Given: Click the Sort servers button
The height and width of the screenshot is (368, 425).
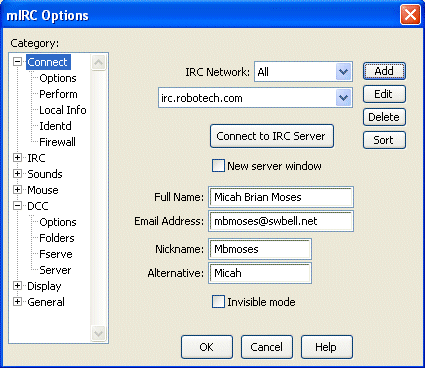Looking at the screenshot, I should point(384,140).
